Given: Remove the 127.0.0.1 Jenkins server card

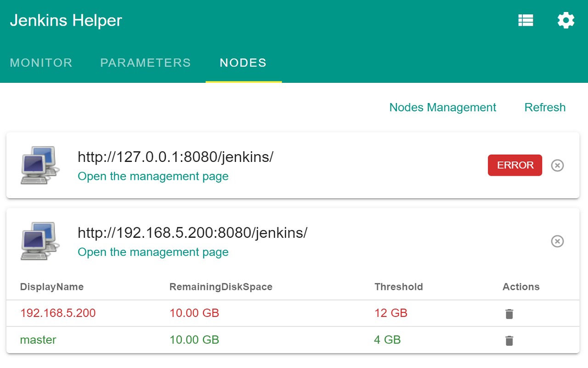Looking at the screenshot, I should click(557, 165).
